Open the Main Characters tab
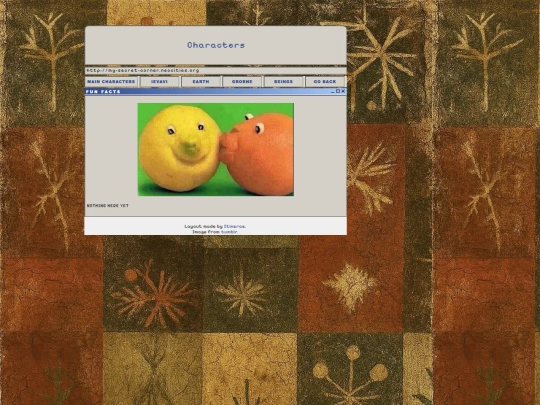Image resolution: width=540 pixels, height=405 pixels. [x=111, y=82]
